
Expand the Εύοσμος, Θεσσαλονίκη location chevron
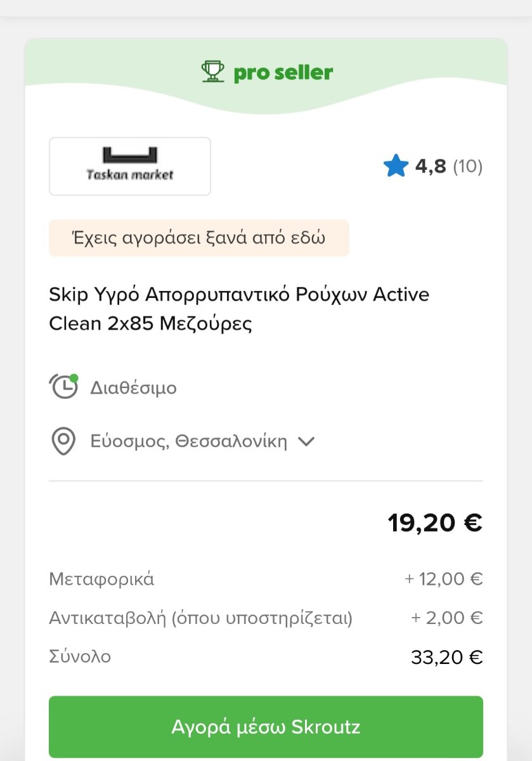click(x=306, y=441)
